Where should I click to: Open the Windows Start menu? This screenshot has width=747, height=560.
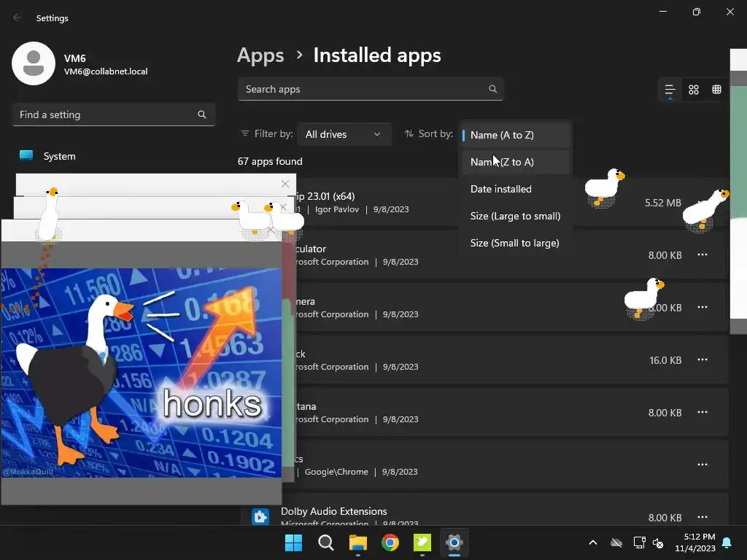click(x=293, y=542)
